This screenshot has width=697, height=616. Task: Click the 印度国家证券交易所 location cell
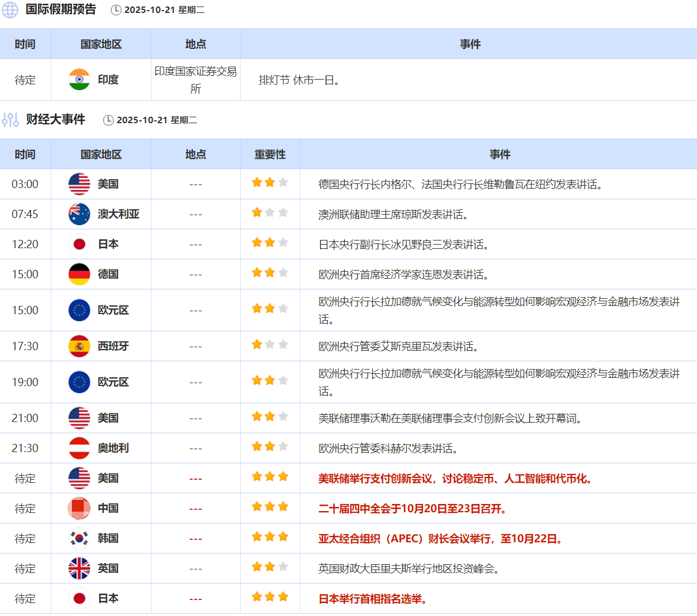195,80
